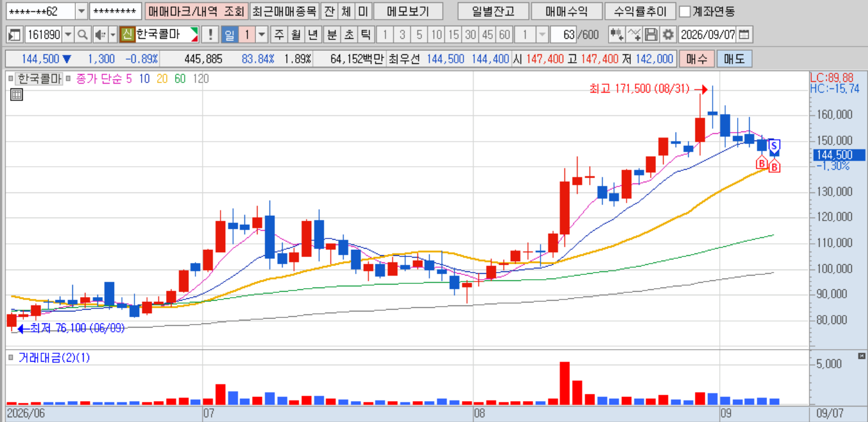The image size is (868, 422).
Task: Click the small square before 종가 단순
Action: (x=69, y=78)
